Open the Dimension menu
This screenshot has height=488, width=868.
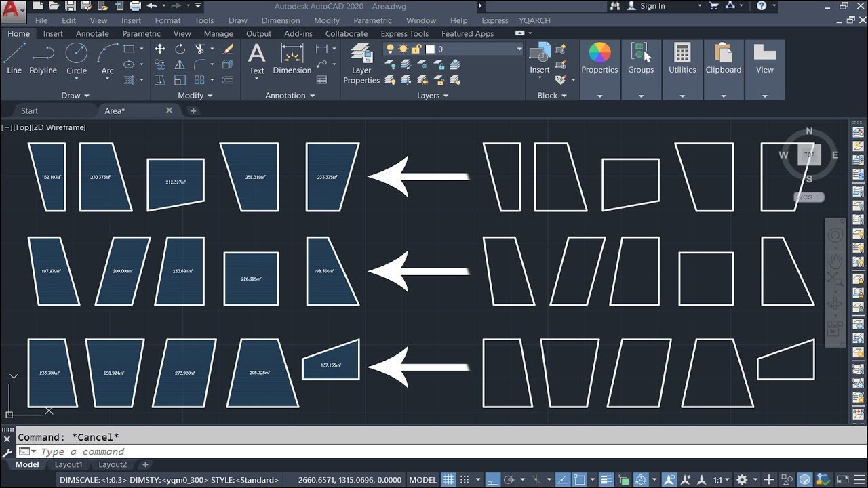point(280,20)
